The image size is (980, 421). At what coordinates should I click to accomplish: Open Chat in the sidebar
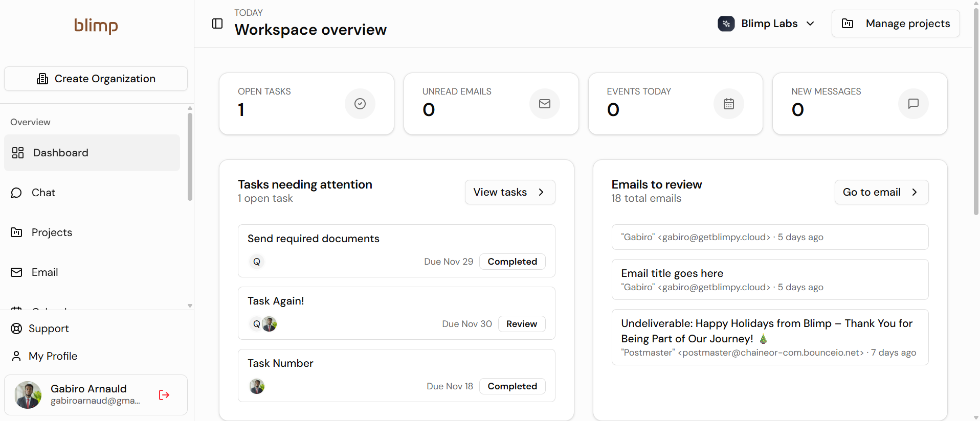pos(43,193)
